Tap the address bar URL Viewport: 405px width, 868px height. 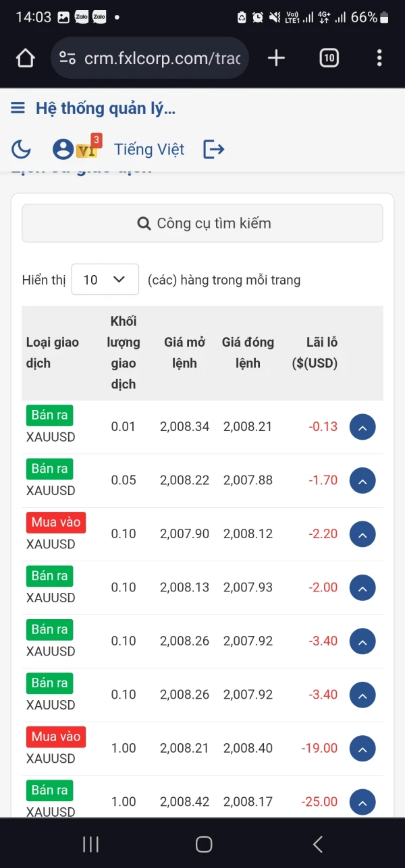coord(162,59)
